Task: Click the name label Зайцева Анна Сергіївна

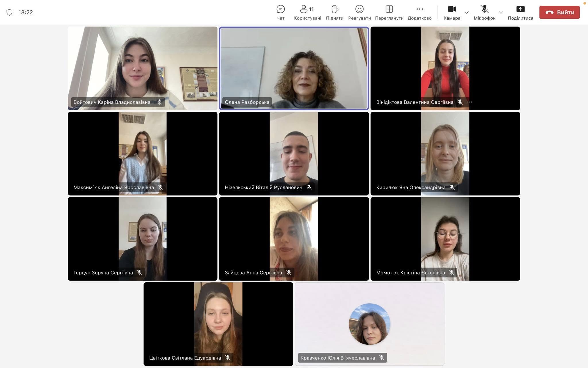Action: pos(253,273)
